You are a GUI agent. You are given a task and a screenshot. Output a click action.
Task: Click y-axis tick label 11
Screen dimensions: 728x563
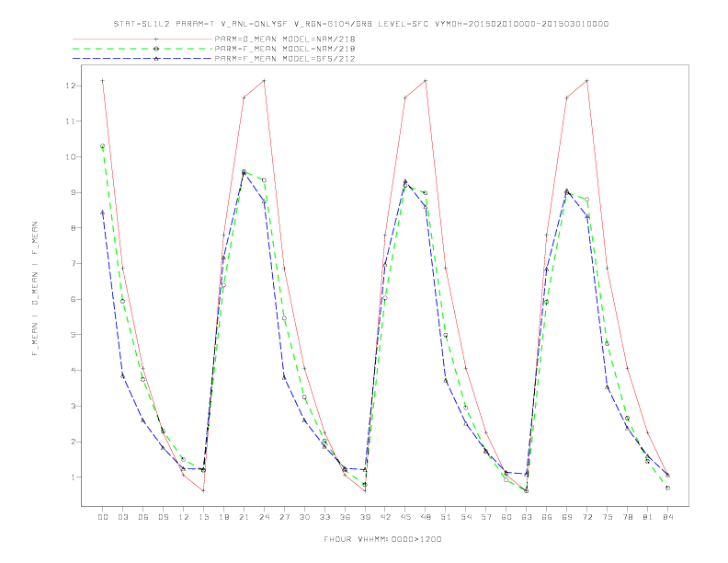pyautogui.click(x=70, y=121)
